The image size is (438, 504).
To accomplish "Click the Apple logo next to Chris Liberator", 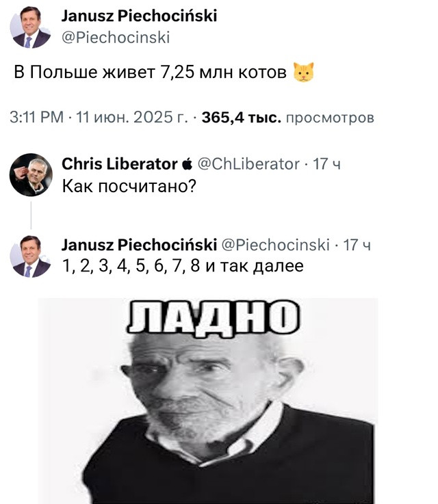I will pos(187,165).
